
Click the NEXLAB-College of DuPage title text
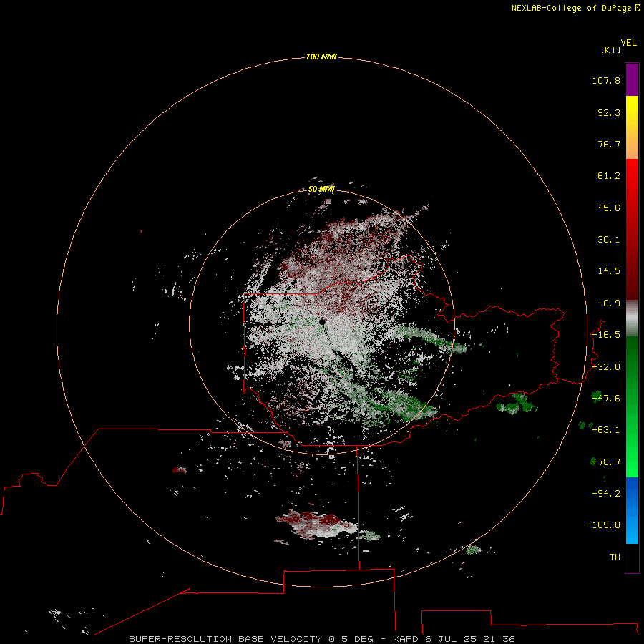coord(575,8)
